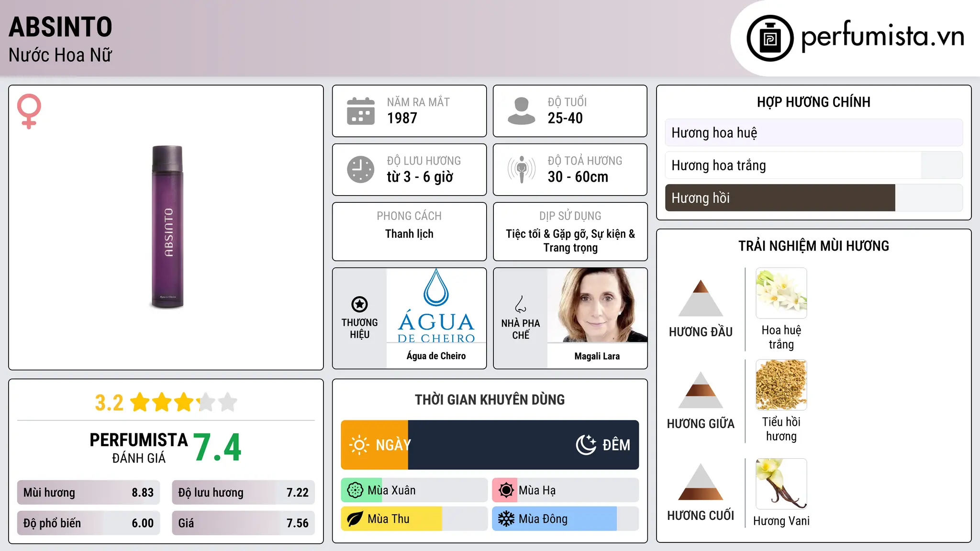Viewport: 980px width, 551px height.
Task: Click the calendar icon beside launch year
Action: tap(361, 111)
